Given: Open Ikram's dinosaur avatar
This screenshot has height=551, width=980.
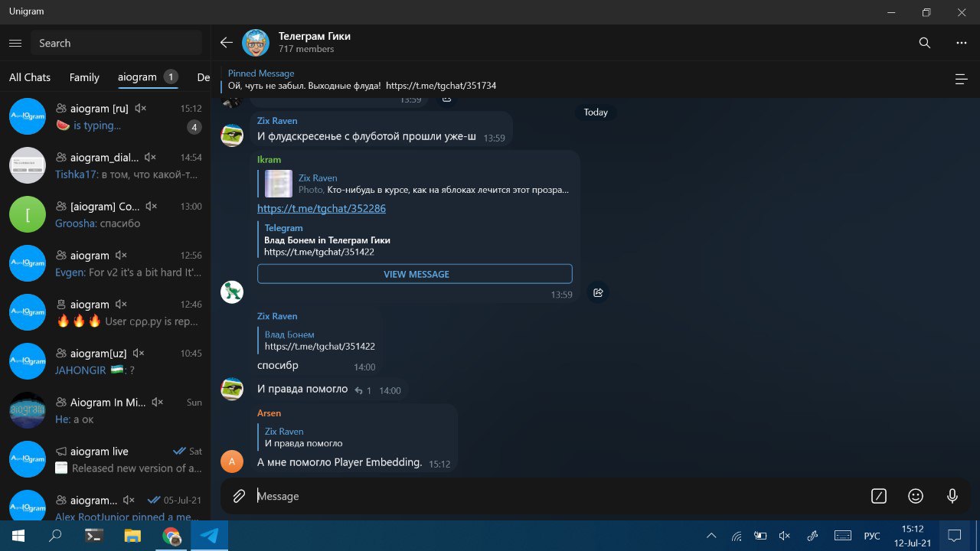Looking at the screenshot, I should (x=232, y=292).
